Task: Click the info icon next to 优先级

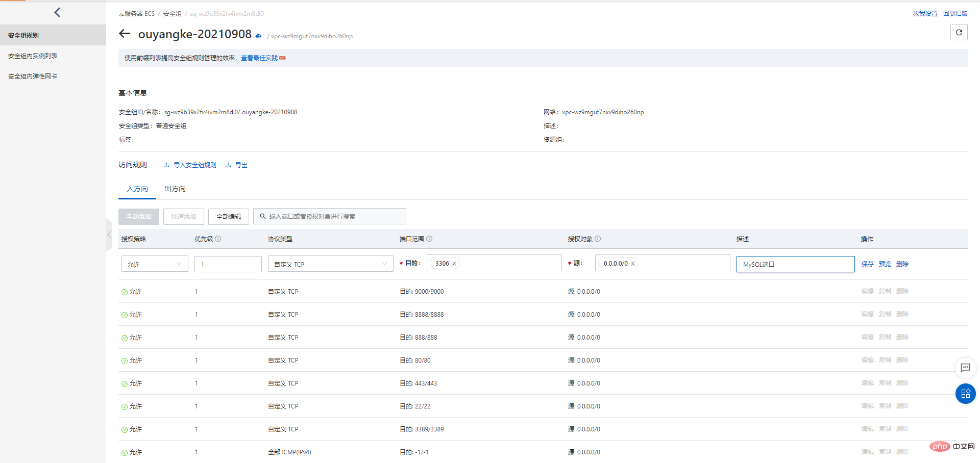Action: tap(218, 239)
